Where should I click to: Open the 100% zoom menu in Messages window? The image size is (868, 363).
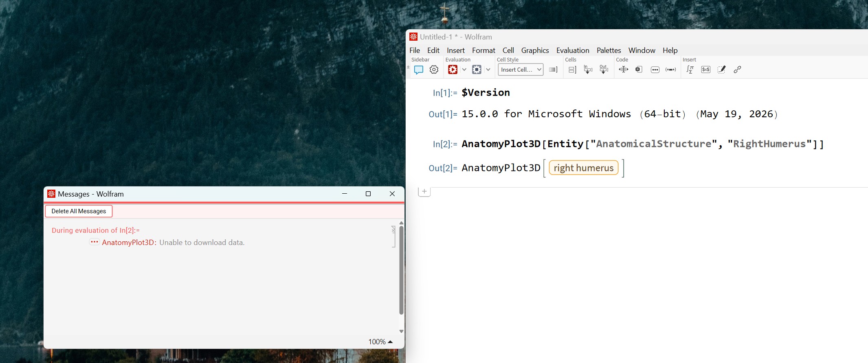pos(380,342)
